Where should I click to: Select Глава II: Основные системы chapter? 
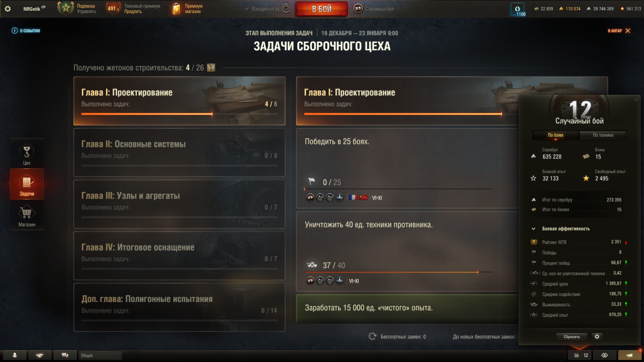179,151
